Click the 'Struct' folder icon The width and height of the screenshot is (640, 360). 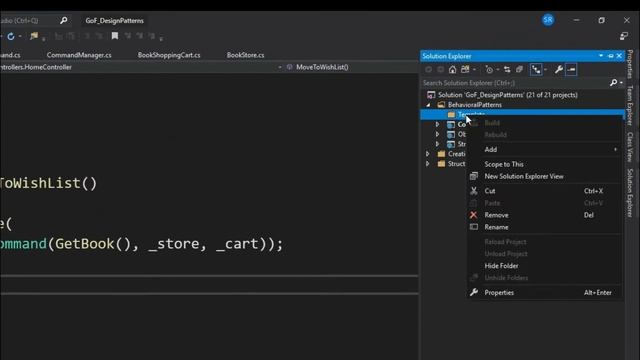click(x=441, y=164)
